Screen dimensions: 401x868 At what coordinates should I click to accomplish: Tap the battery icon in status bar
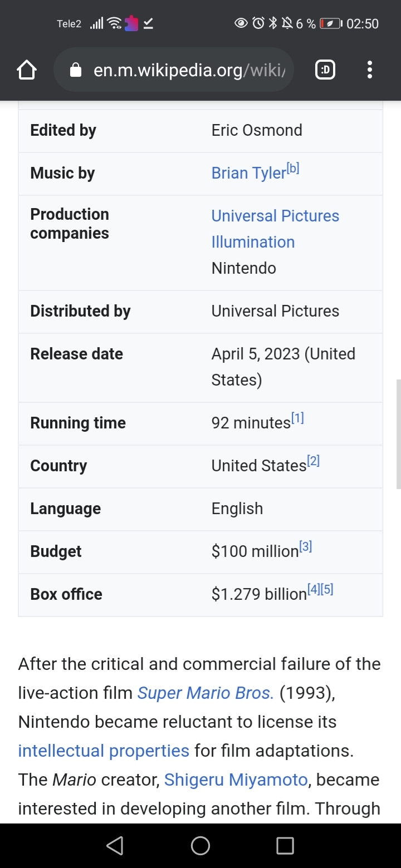pos(330,23)
